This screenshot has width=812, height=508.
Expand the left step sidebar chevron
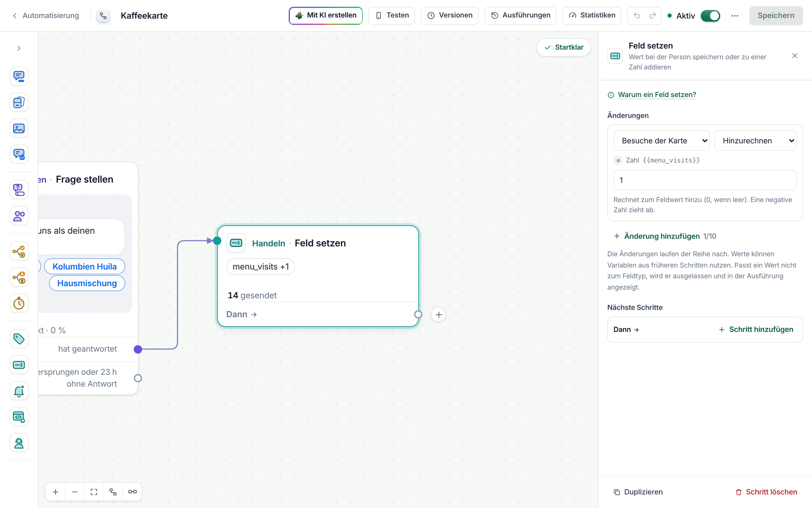[x=19, y=48]
